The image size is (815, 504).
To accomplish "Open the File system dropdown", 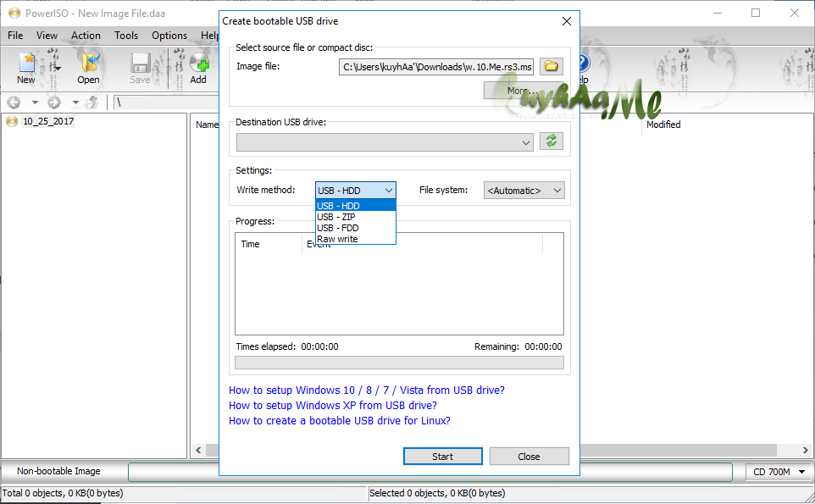I will tap(524, 191).
